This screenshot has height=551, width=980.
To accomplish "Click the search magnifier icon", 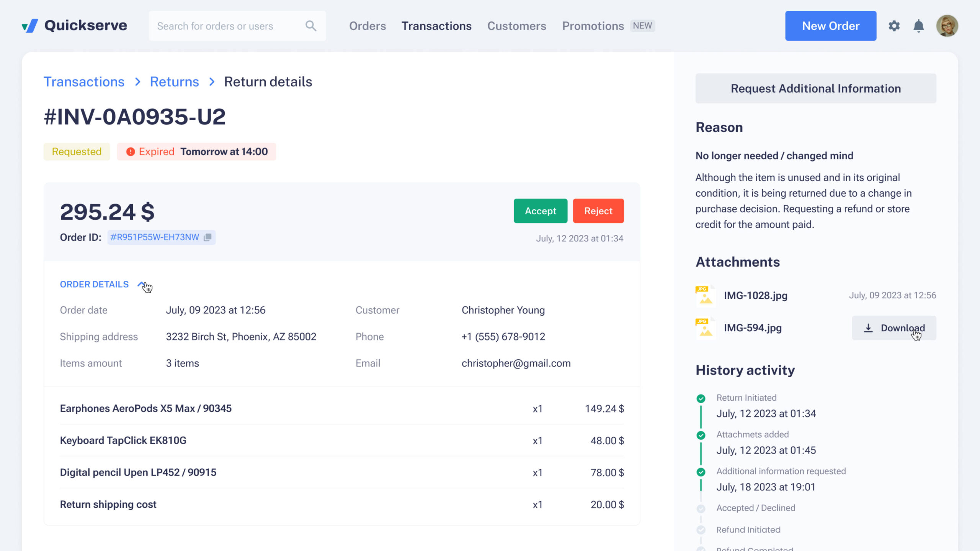I will [x=310, y=26].
